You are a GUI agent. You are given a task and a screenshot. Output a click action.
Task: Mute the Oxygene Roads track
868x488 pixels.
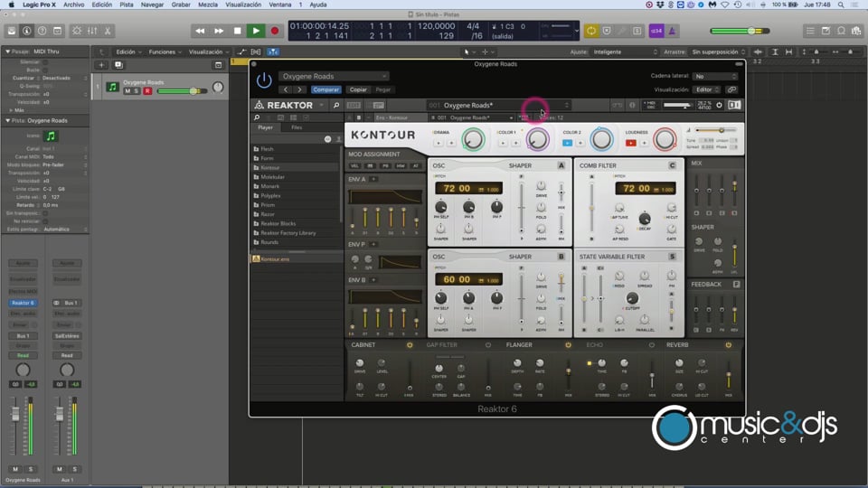click(x=127, y=90)
